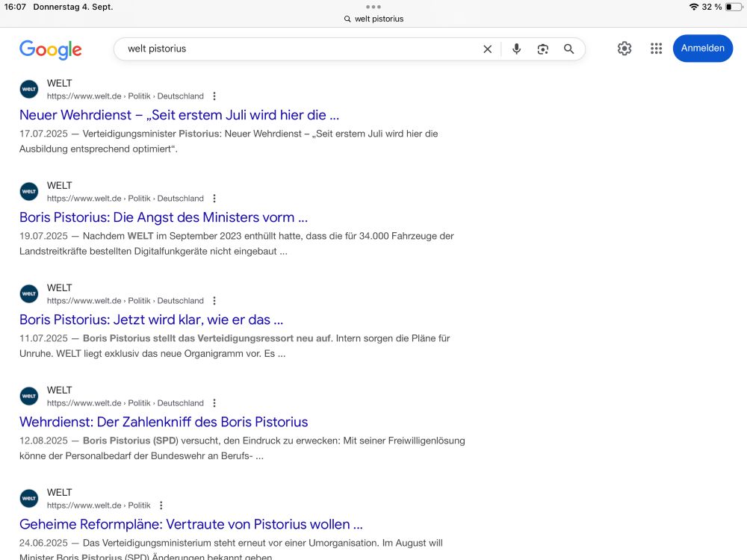Open more options for 'Die Angst des Ministers' result
This screenshot has height=560, width=747.
(x=214, y=199)
